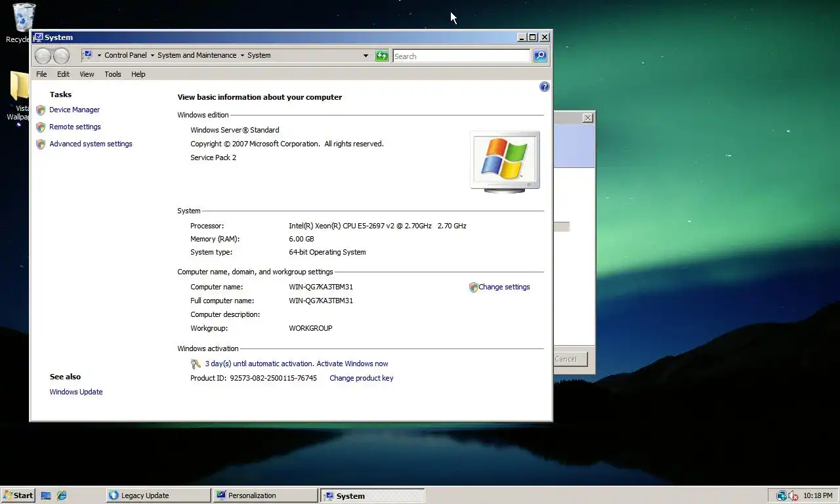Screen dimensions: 840x504
Task: Click the blue Search magnifier button
Action: coord(540,56)
